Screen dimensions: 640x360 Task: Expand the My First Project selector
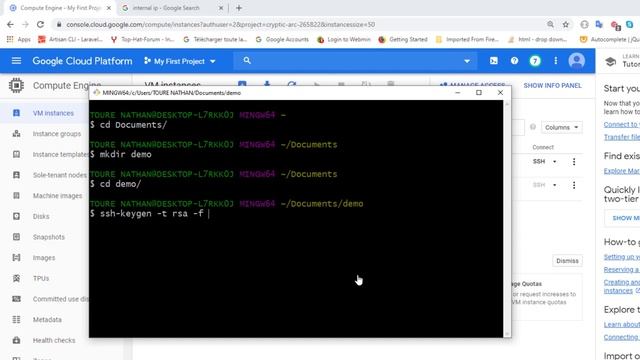pyautogui.click(x=180, y=61)
